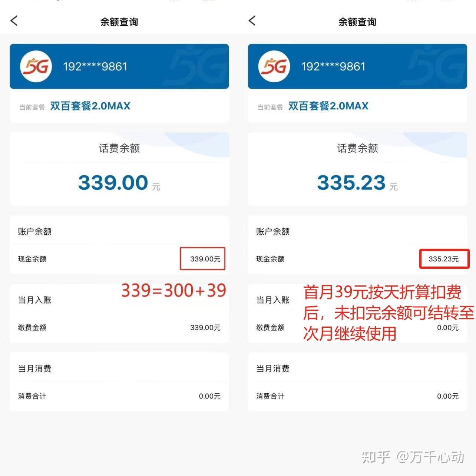
Task: Click the 知乎 @万千心动 watermark
Action: click(x=413, y=457)
